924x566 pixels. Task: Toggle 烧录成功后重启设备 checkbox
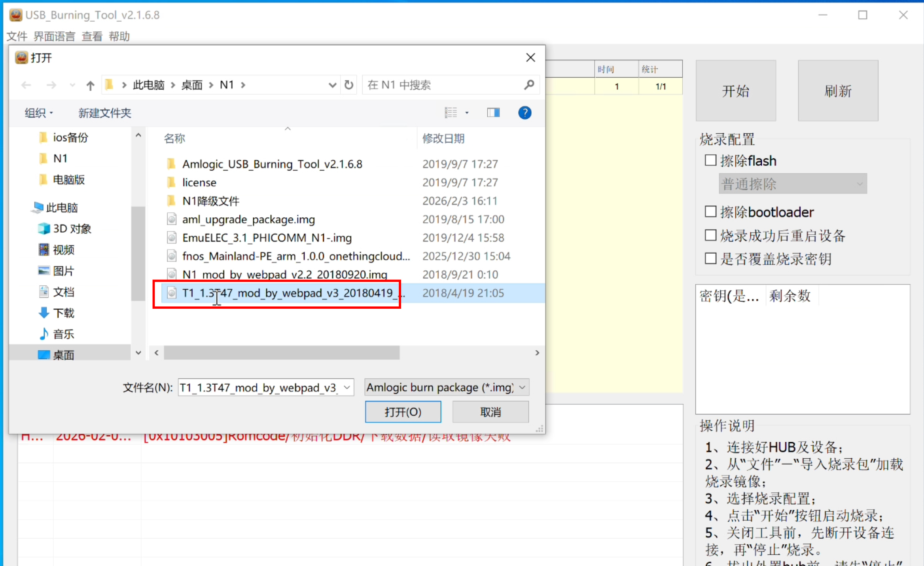click(711, 236)
